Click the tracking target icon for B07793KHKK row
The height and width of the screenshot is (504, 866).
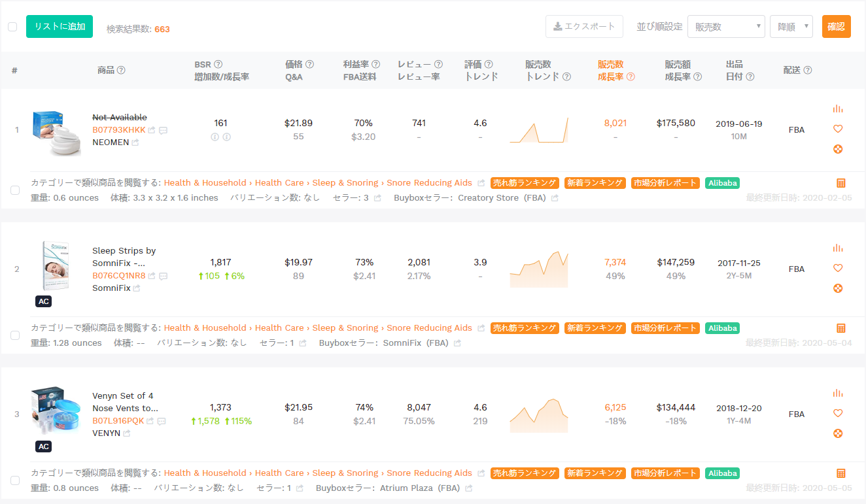[838, 149]
